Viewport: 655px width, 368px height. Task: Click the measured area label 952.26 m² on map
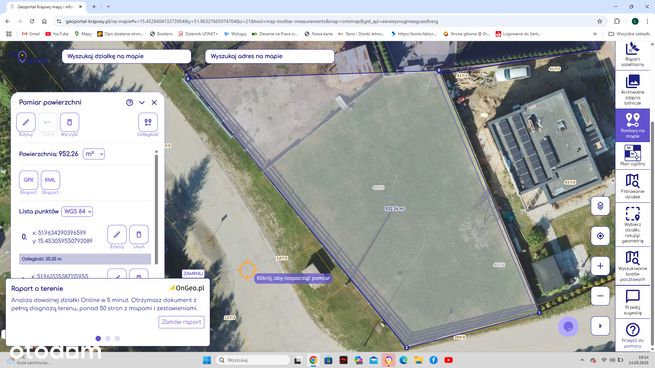[395, 208]
